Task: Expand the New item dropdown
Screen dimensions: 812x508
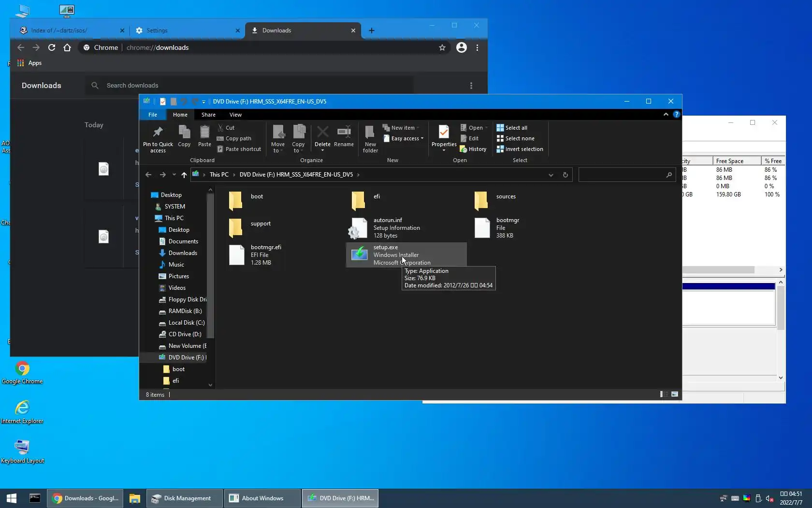Action: point(418,128)
